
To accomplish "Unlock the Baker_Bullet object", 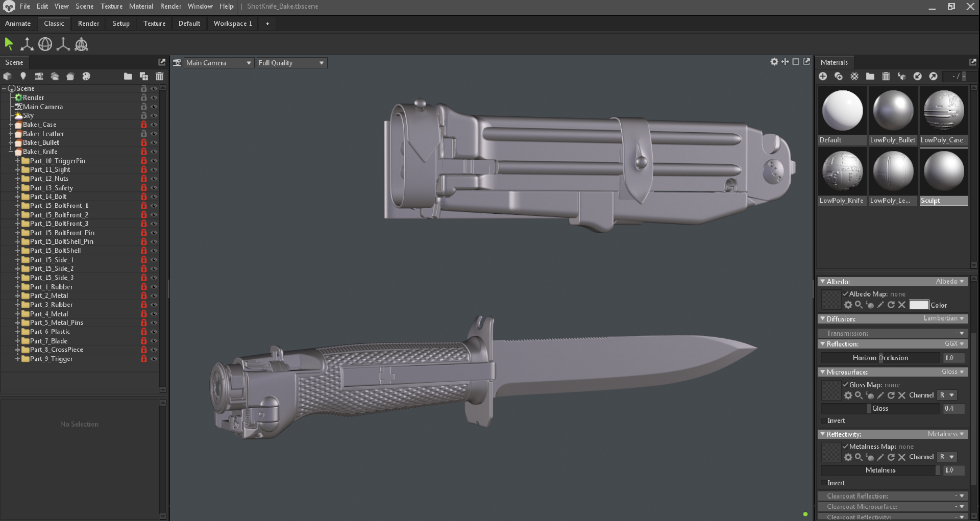I will pyautogui.click(x=143, y=143).
